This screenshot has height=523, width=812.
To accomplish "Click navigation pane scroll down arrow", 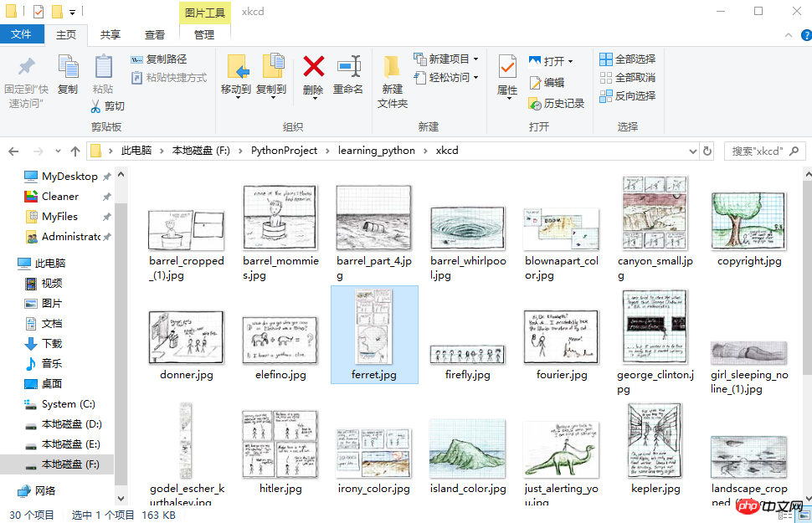I will [121, 499].
